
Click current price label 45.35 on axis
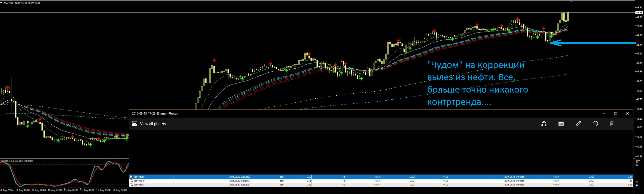tap(639, 12)
